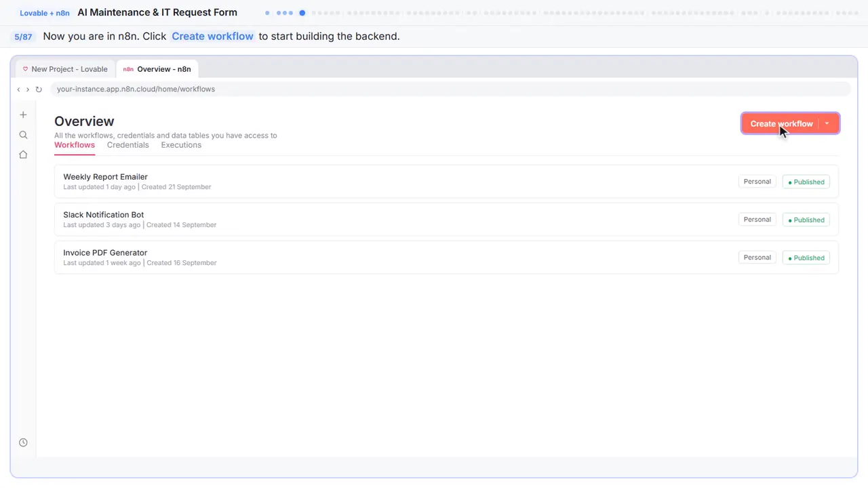Image resolution: width=868 pixels, height=488 pixels.
Task: Select the Overview - n8n browser tab
Action: (x=157, y=69)
